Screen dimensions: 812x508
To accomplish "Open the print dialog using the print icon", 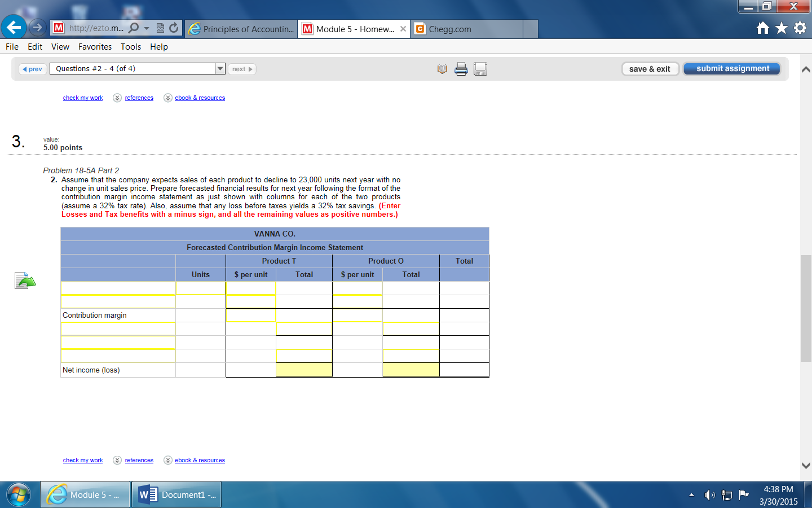I will [461, 68].
